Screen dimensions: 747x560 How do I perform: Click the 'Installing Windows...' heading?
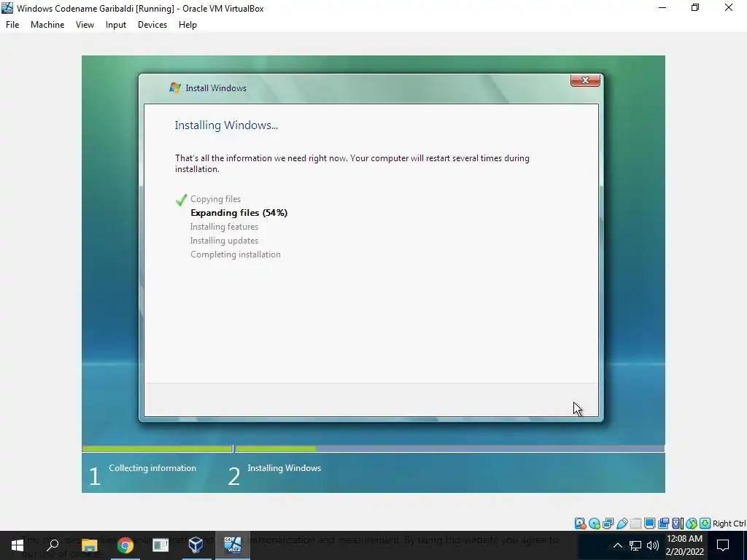[226, 125]
